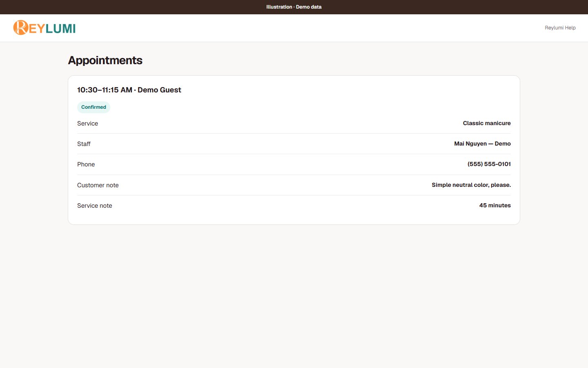The width and height of the screenshot is (588, 368).
Task: Select phone number (555) 555-0101
Action: point(489,164)
